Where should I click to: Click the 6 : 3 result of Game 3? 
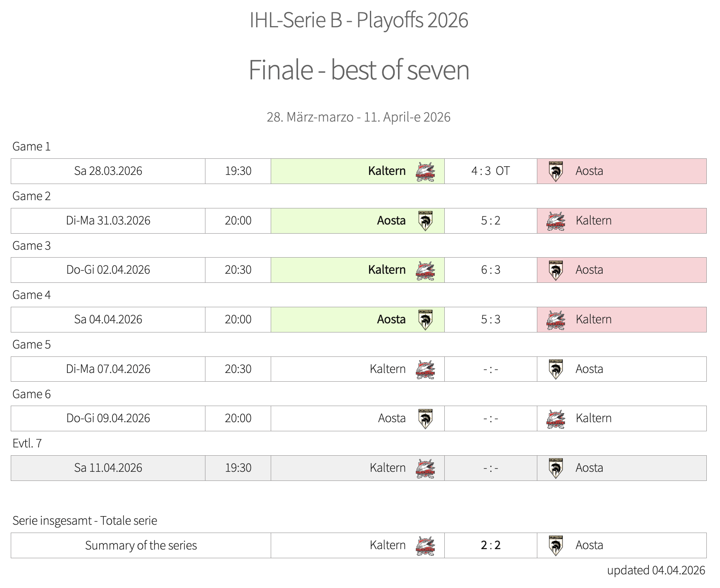(x=490, y=270)
